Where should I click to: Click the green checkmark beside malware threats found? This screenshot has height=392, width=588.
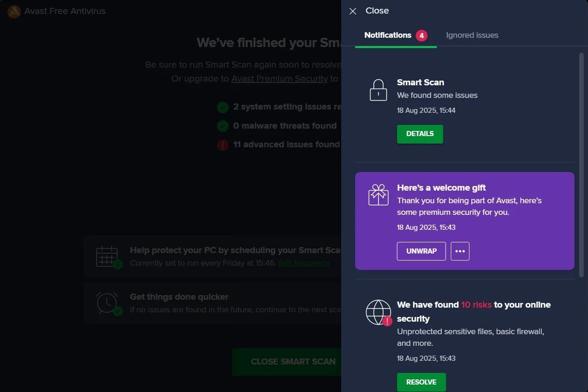(x=223, y=126)
